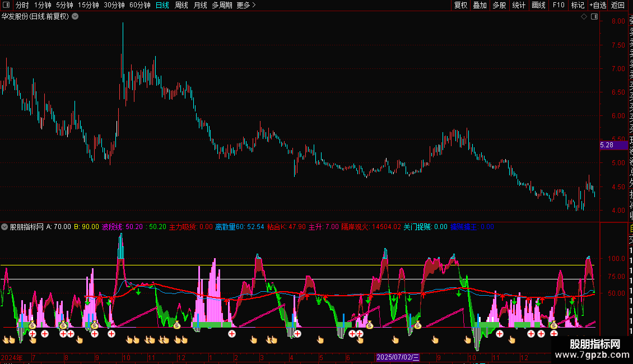Select the 1分钟 period

click(x=43, y=5)
